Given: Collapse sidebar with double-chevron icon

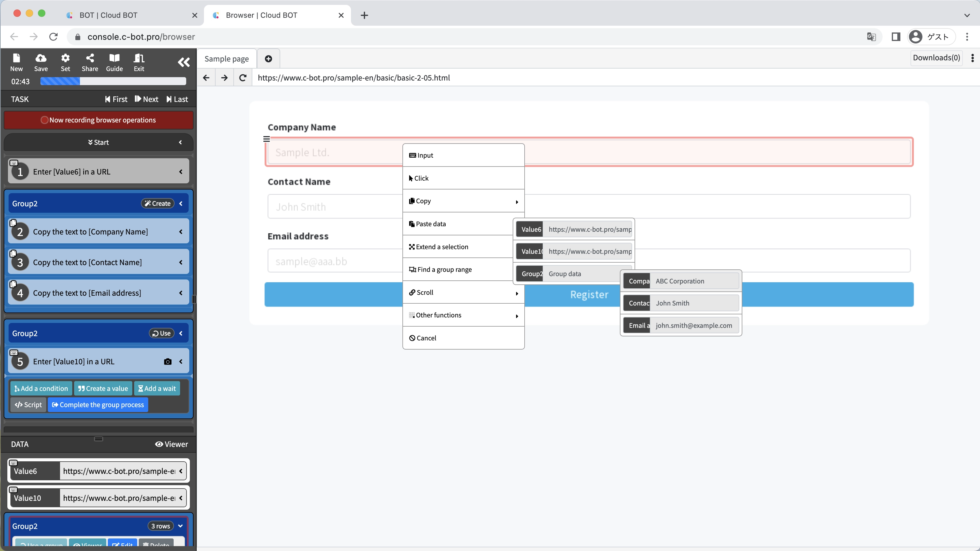Looking at the screenshot, I should (184, 62).
